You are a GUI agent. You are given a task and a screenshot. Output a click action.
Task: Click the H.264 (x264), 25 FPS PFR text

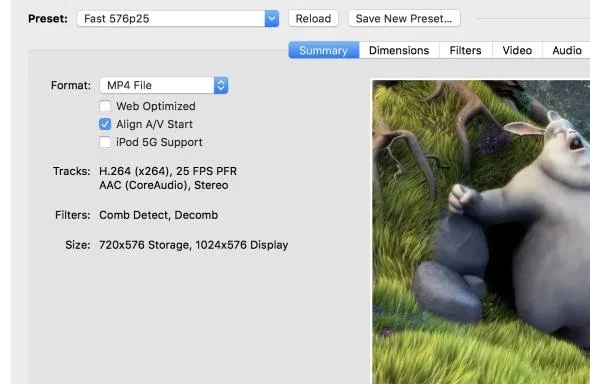[168, 171]
